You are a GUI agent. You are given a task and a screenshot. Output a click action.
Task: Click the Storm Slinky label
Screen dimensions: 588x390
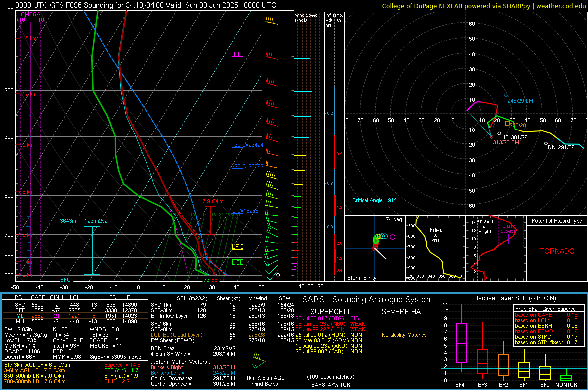362,278
